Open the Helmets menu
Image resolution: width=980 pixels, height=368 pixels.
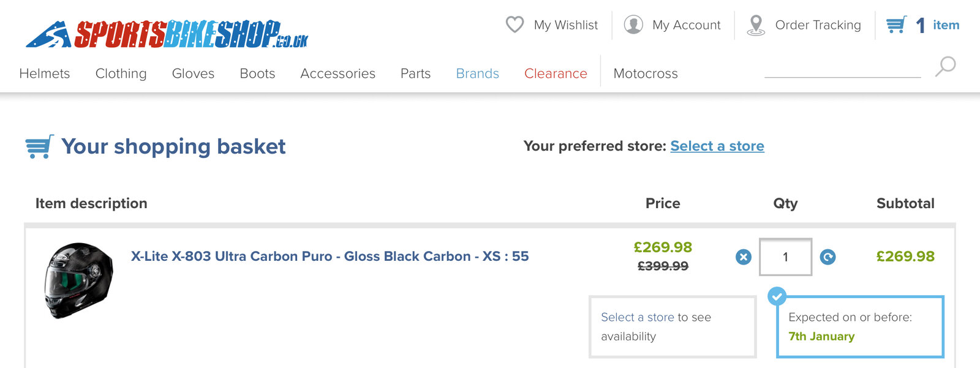pos(45,73)
